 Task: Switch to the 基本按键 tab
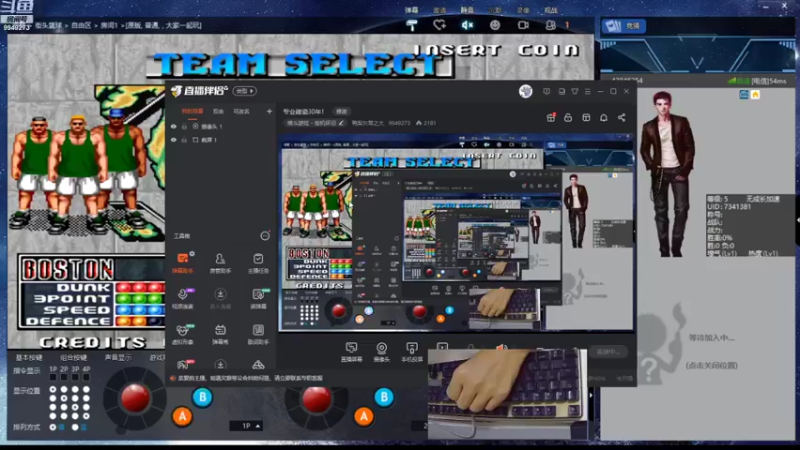point(29,358)
